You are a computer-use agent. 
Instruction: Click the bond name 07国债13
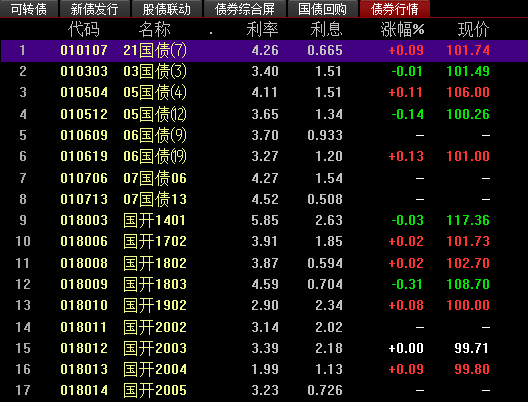coord(155,199)
